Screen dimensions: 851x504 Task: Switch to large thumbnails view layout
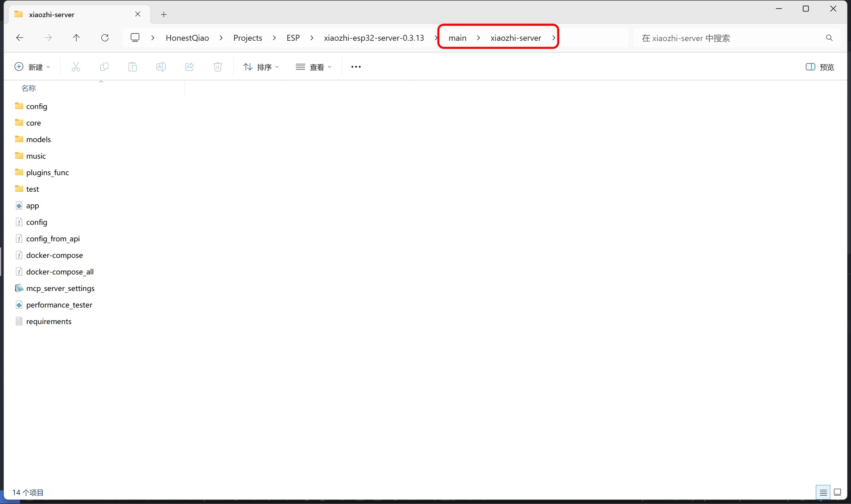point(837,492)
